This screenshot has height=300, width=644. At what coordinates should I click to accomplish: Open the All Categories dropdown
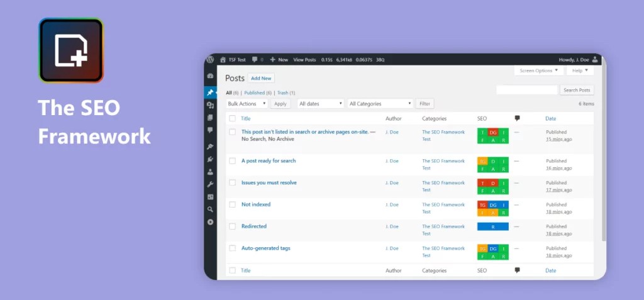(380, 104)
